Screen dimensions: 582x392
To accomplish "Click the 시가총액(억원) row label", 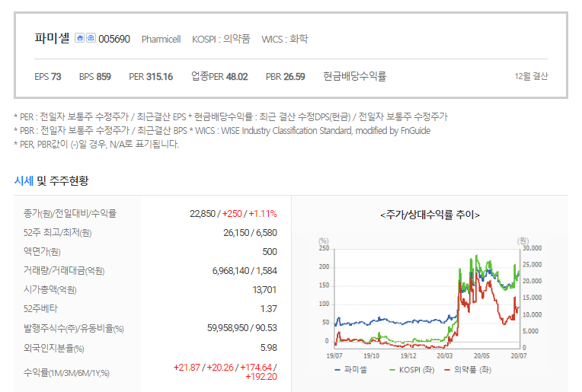I will pos(50,290).
